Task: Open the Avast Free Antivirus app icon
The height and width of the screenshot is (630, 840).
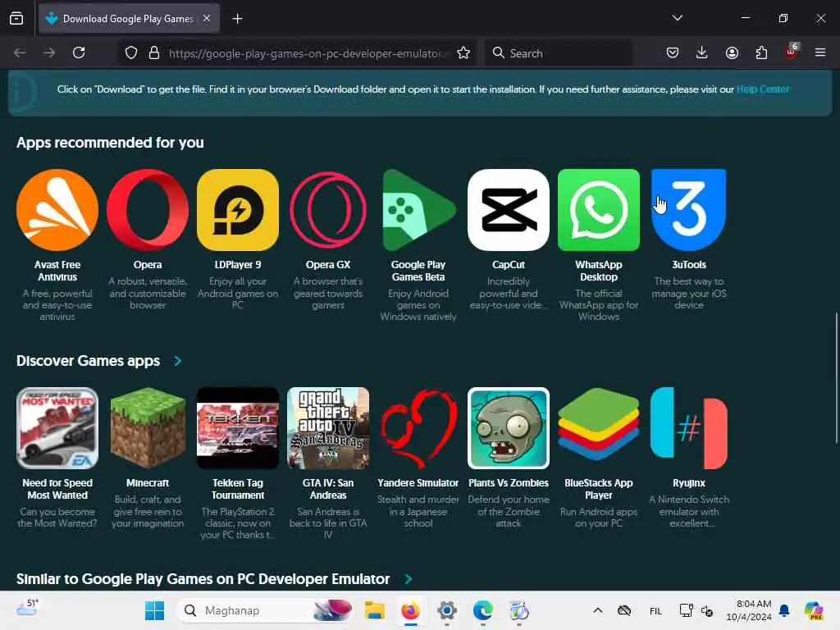Action: (57, 210)
